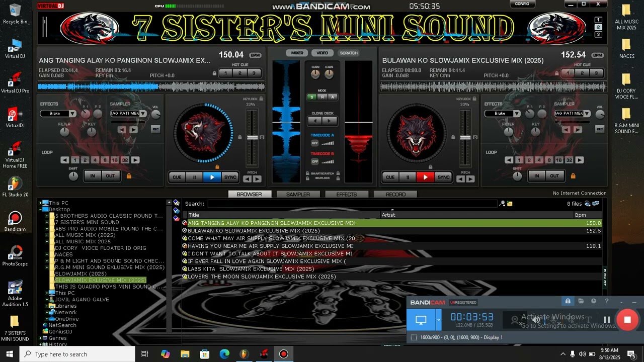Viewport: 644px width, 362px height.
Task: Play the right deck track
Action: [425, 177]
